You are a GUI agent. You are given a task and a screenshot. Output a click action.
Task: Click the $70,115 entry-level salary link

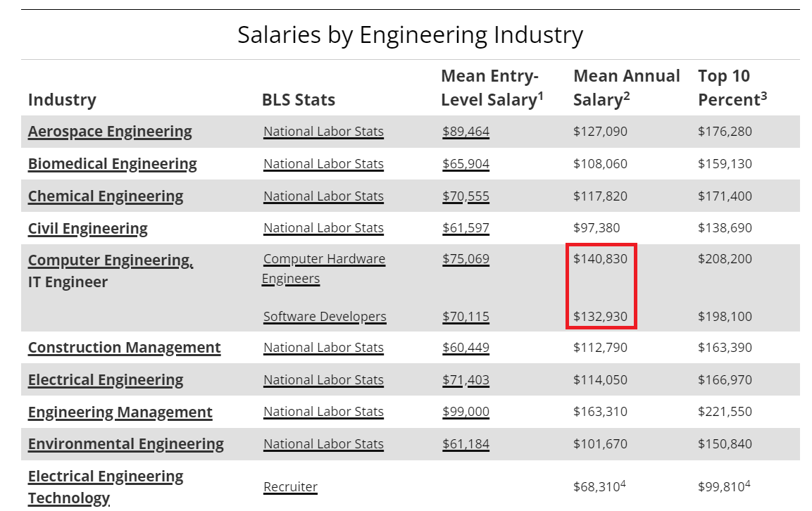pyautogui.click(x=466, y=316)
